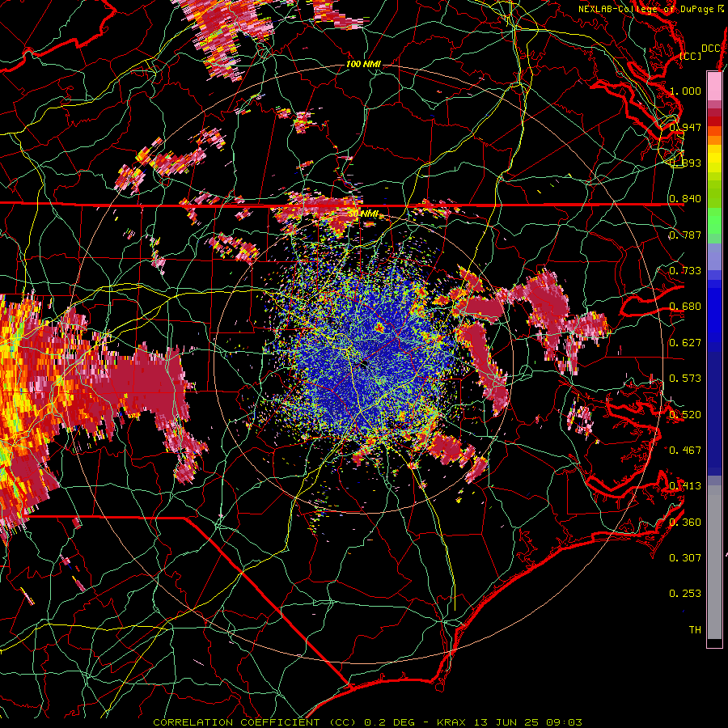Click the 1.000 legend value
This screenshot has height=728, width=728.
click(x=685, y=91)
